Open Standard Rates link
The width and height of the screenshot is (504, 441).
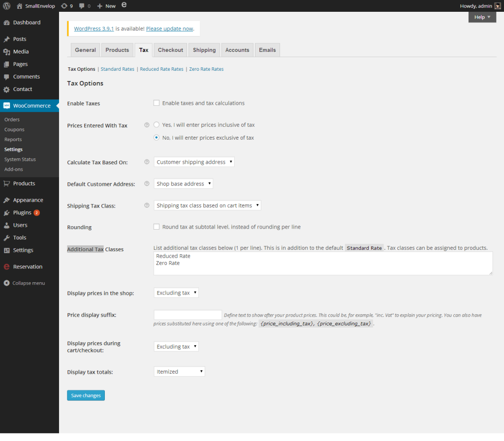tap(117, 69)
